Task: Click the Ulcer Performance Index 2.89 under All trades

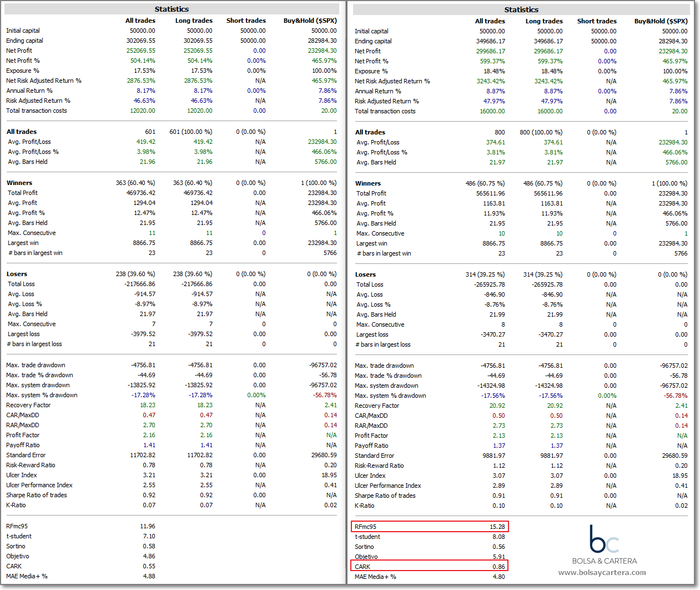Action: click(499, 486)
